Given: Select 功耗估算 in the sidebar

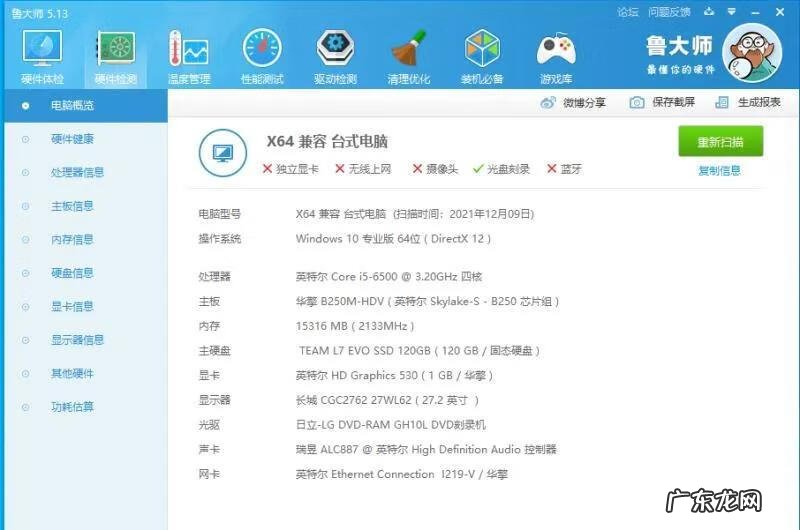Looking at the screenshot, I should [86, 407].
